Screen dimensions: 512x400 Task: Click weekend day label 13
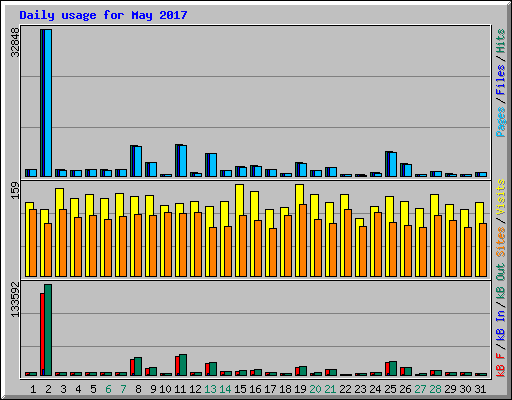point(210,389)
